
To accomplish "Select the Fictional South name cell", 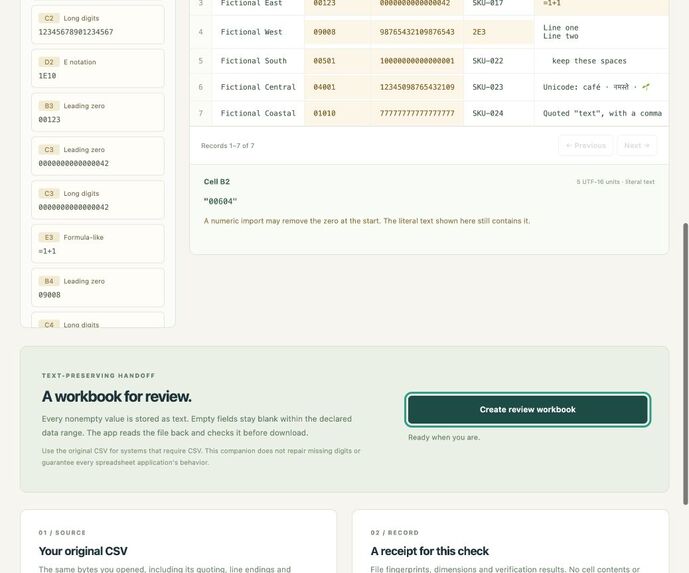I will click(258, 61).
